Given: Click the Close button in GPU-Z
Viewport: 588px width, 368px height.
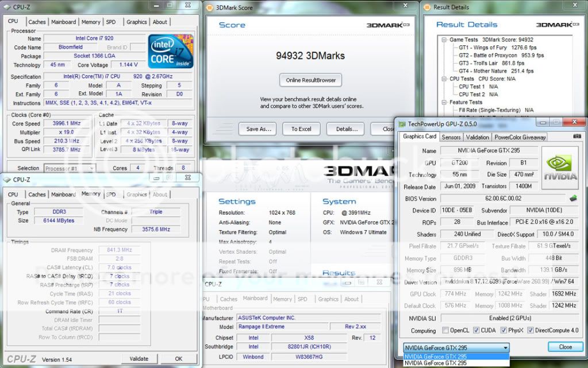Looking at the screenshot, I should point(565,347).
